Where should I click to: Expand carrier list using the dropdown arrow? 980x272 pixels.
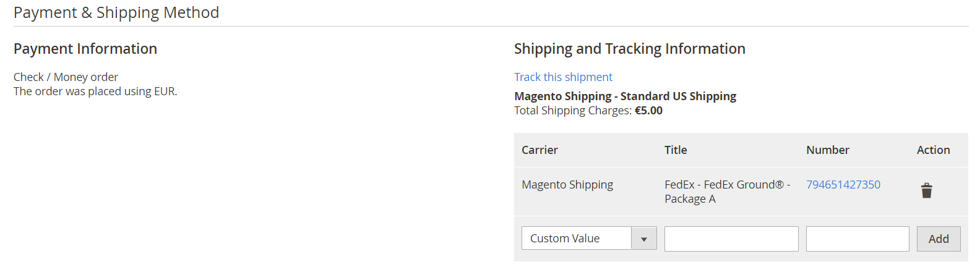click(644, 238)
